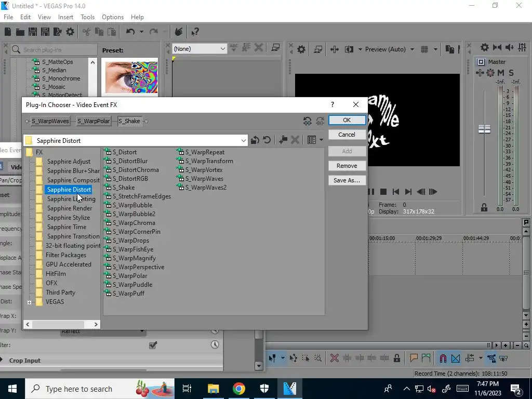Open the Tools menu
532x399 pixels.
[x=87, y=17]
